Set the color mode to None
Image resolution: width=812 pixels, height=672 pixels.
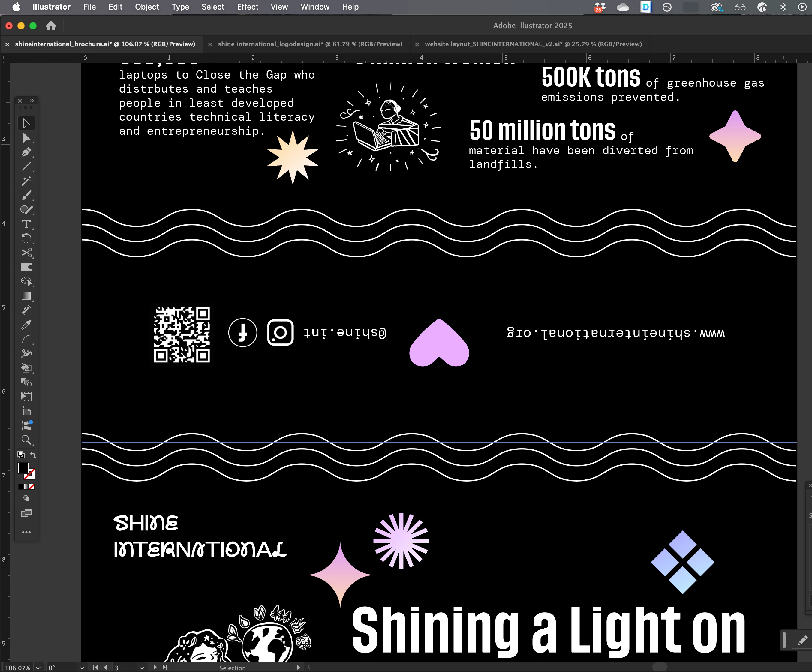click(32, 487)
